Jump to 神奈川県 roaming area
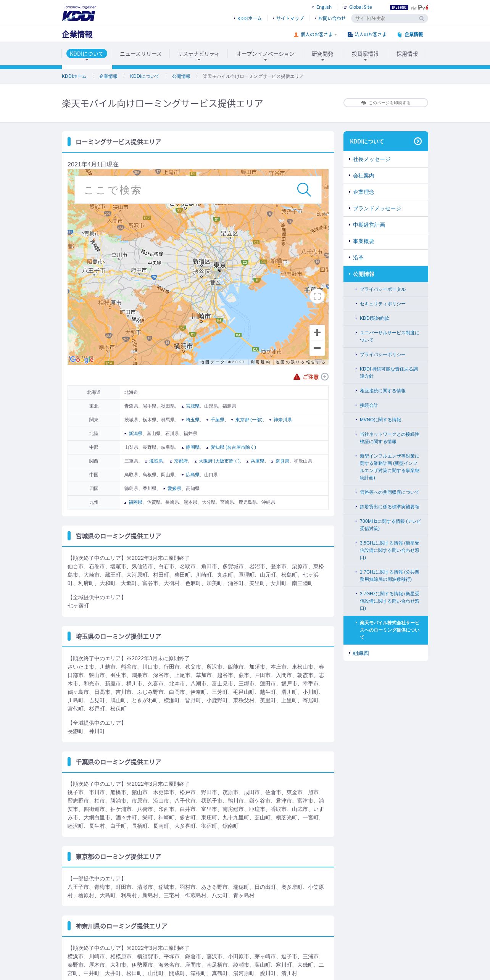490x980 pixels. tap(282, 420)
